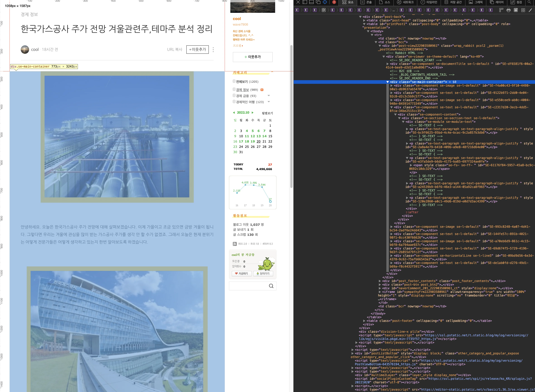Viewport: 535px width, 392px height.
Task: Open the three-dot post options menu
Action: 213,50
